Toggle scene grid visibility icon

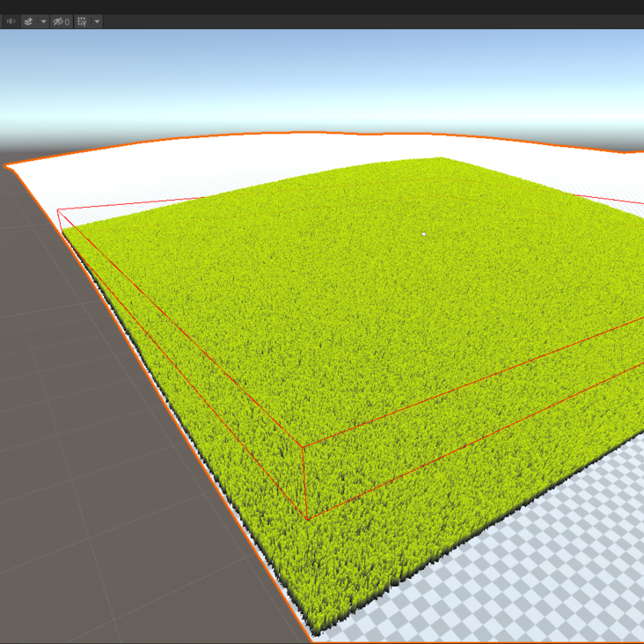tap(82, 21)
